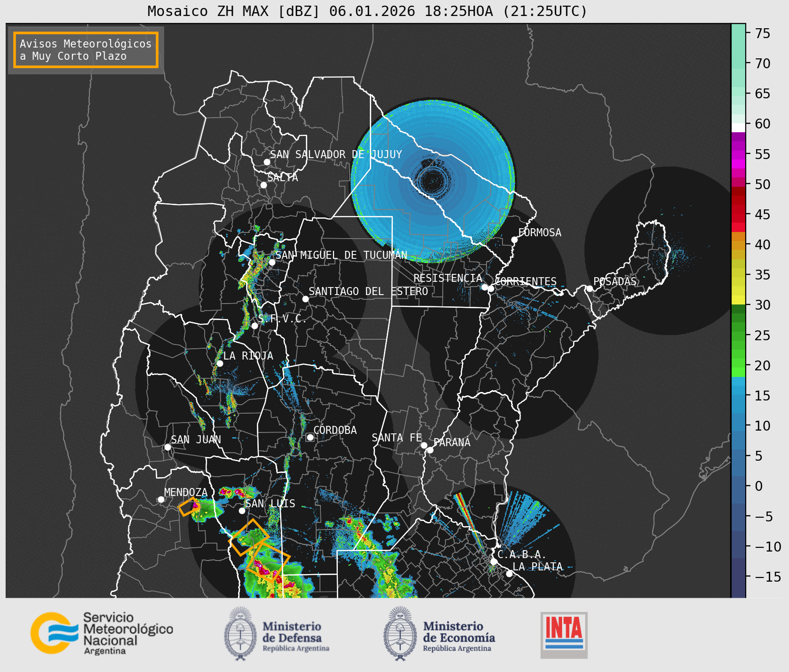Screen dimensions: 789x672
Task: Click the Salta city marker dot
Action: pos(264,185)
